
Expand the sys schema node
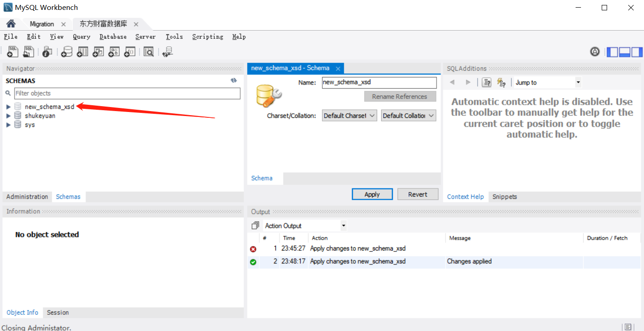tap(8, 125)
